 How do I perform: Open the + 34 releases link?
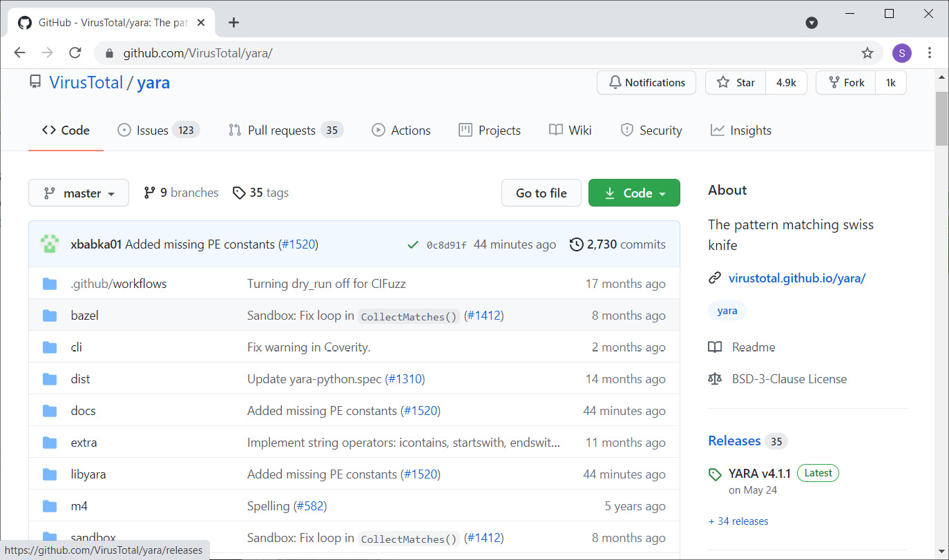click(738, 521)
